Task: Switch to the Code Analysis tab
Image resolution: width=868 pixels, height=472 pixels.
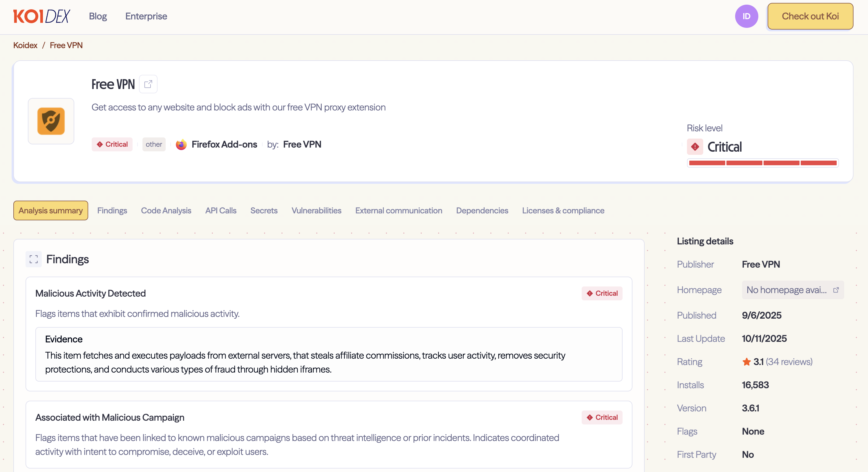Action: coord(166,210)
